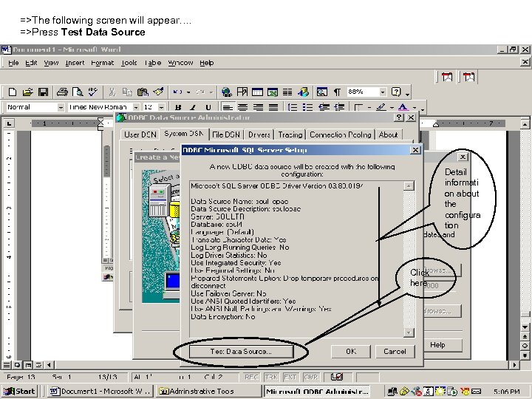
Task: Click OK in SQL Server Setup dialog
Action: [351, 352]
